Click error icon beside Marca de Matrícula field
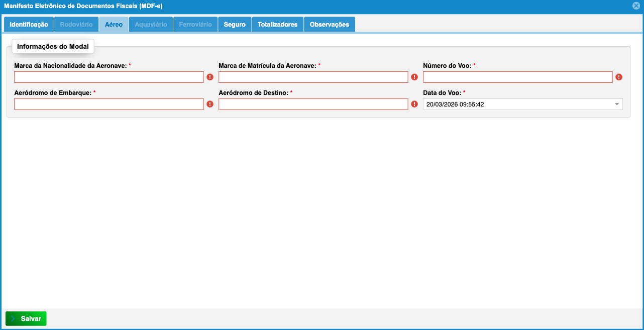644x330 pixels. coord(414,77)
